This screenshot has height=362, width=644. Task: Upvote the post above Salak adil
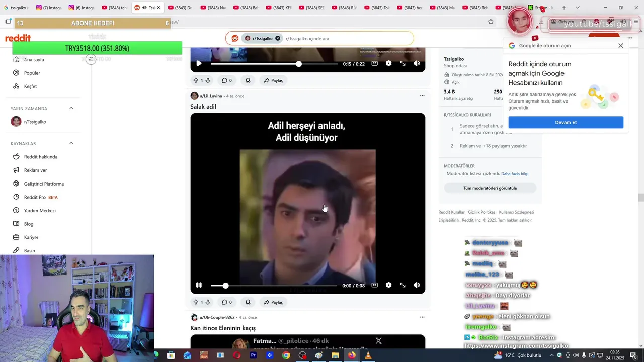pyautogui.click(x=196, y=80)
